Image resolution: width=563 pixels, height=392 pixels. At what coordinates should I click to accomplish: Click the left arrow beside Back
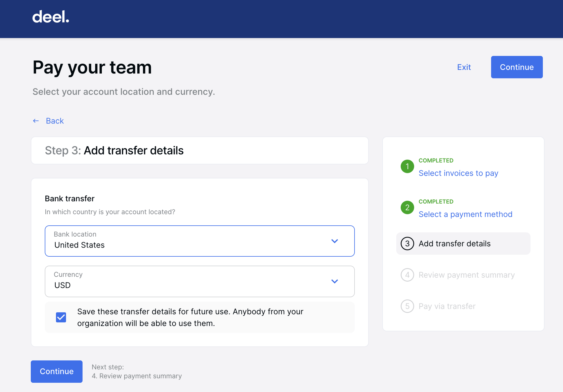[x=36, y=121]
